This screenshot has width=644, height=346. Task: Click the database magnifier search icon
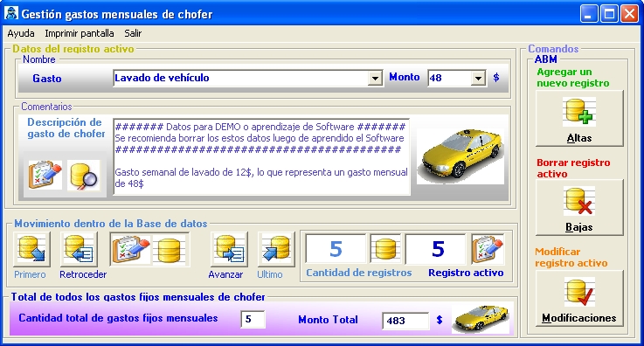point(84,176)
